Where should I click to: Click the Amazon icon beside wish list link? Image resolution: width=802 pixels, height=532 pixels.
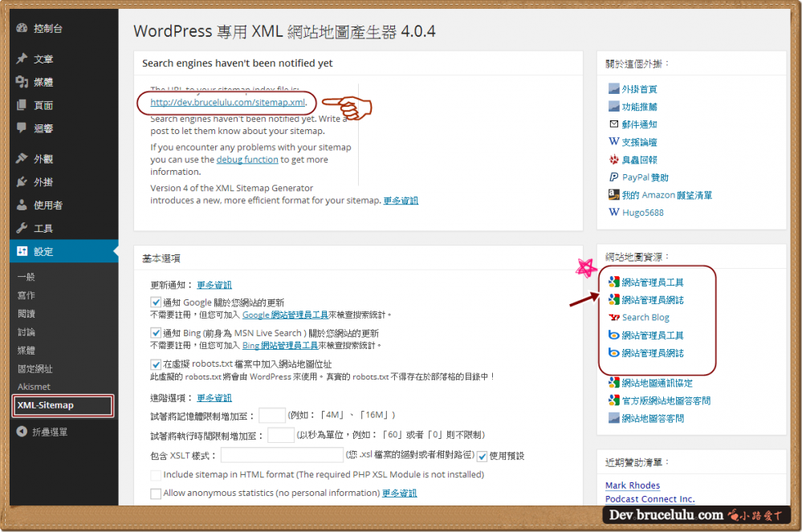pos(614,194)
